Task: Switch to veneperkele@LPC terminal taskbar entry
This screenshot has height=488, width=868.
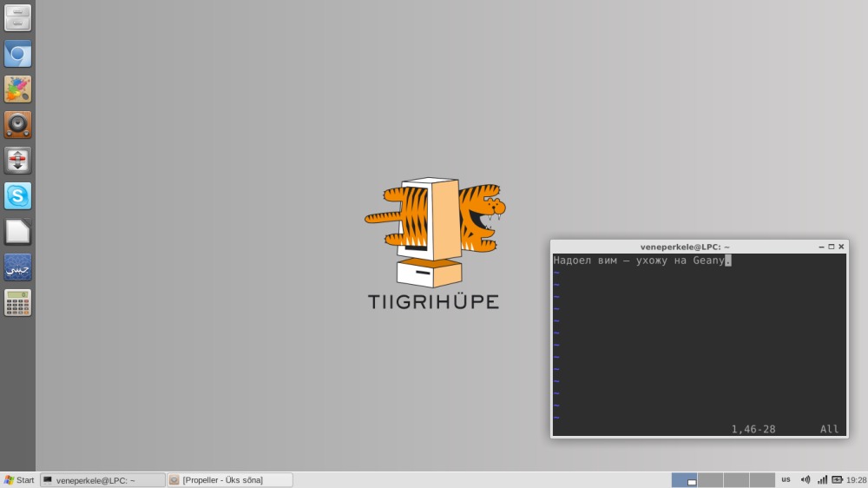Action: coord(103,480)
